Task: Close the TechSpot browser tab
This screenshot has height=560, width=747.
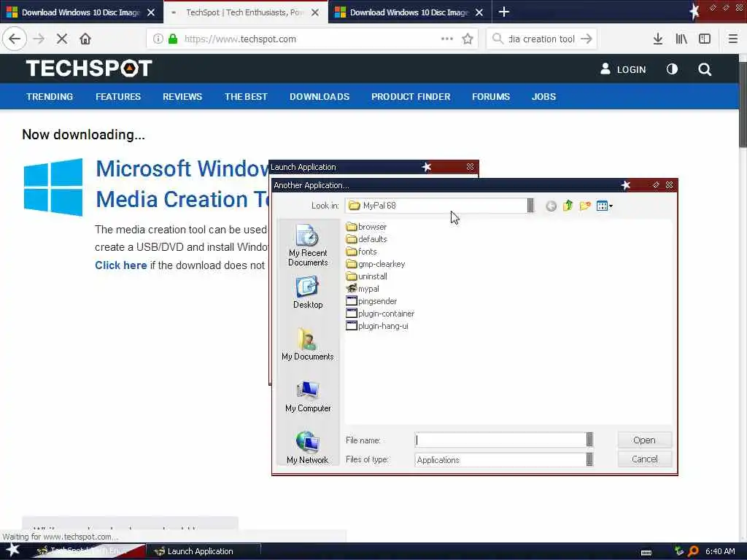Action: pos(315,12)
